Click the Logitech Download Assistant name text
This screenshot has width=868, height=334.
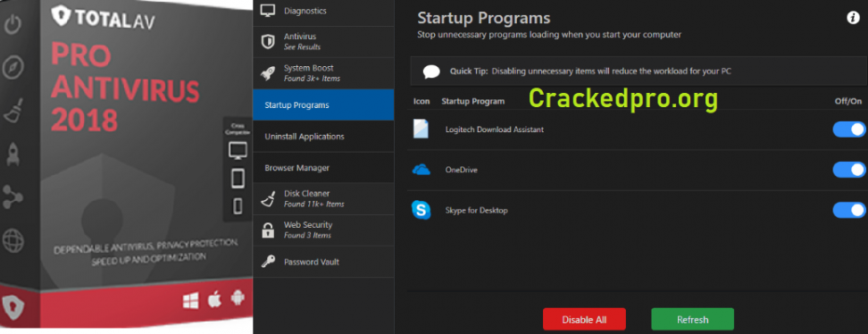(x=495, y=129)
